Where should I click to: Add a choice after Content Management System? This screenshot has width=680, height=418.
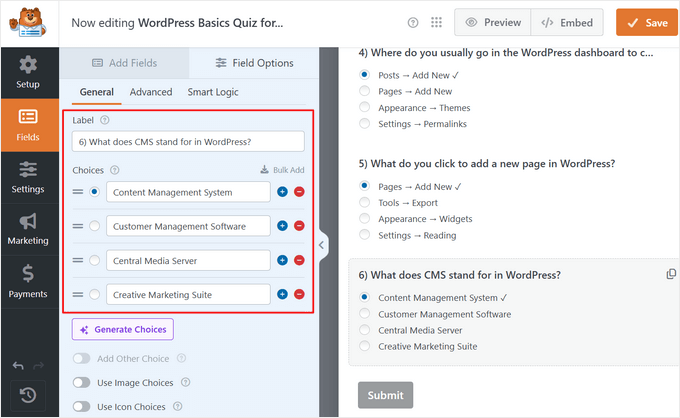(x=282, y=192)
